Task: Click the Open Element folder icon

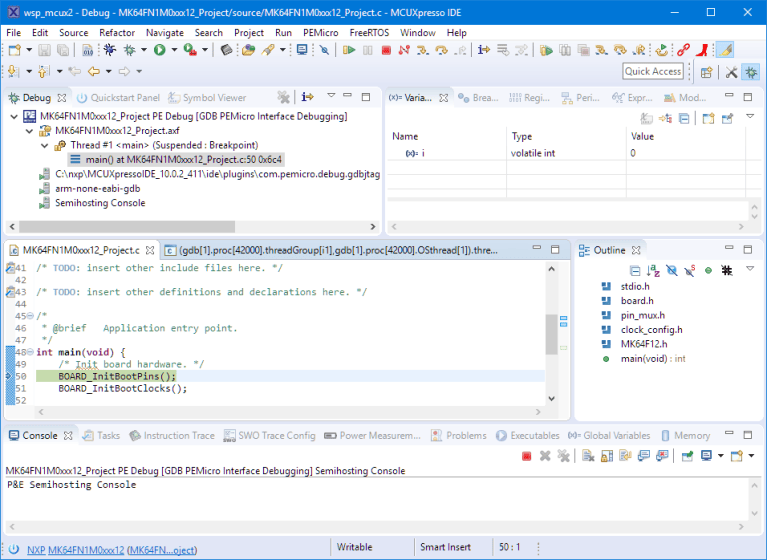Action: point(248,50)
